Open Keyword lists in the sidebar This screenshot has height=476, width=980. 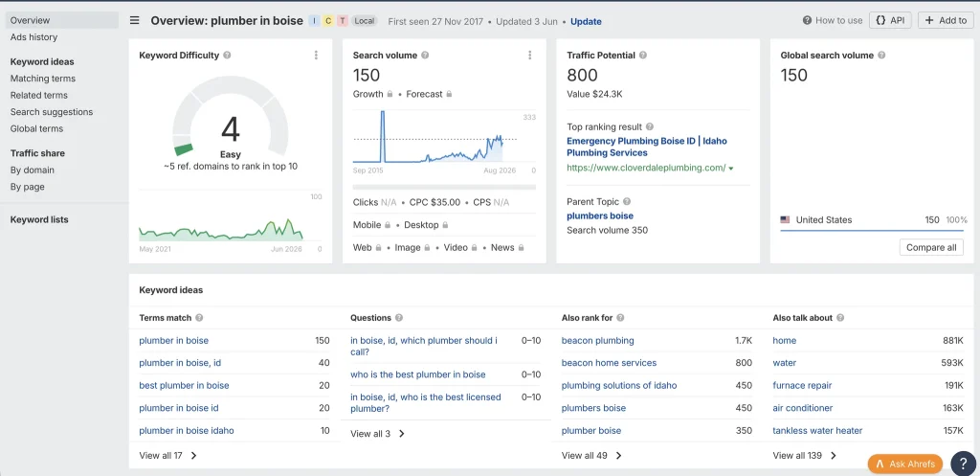click(39, 219)
